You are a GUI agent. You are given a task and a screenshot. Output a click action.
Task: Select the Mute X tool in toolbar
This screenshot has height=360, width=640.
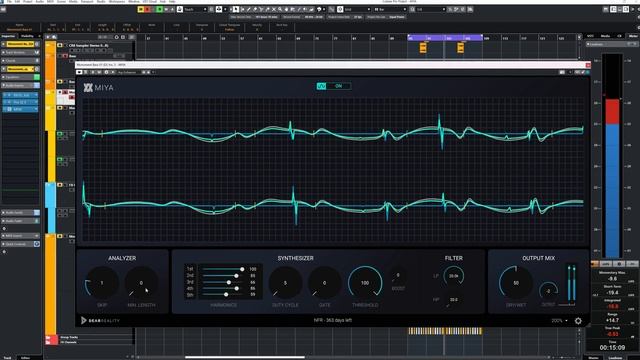(274, 9)
